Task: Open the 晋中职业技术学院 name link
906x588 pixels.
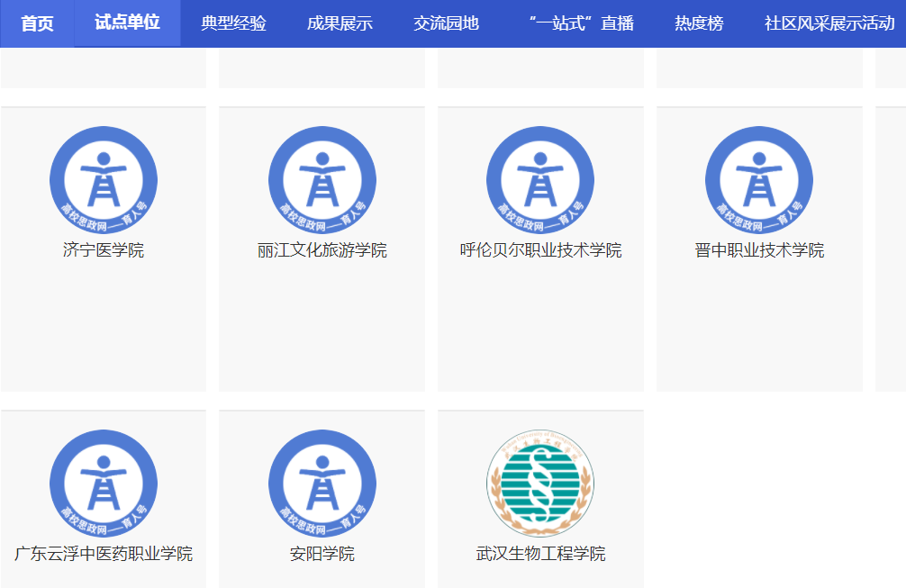Action: click(759, 250)
